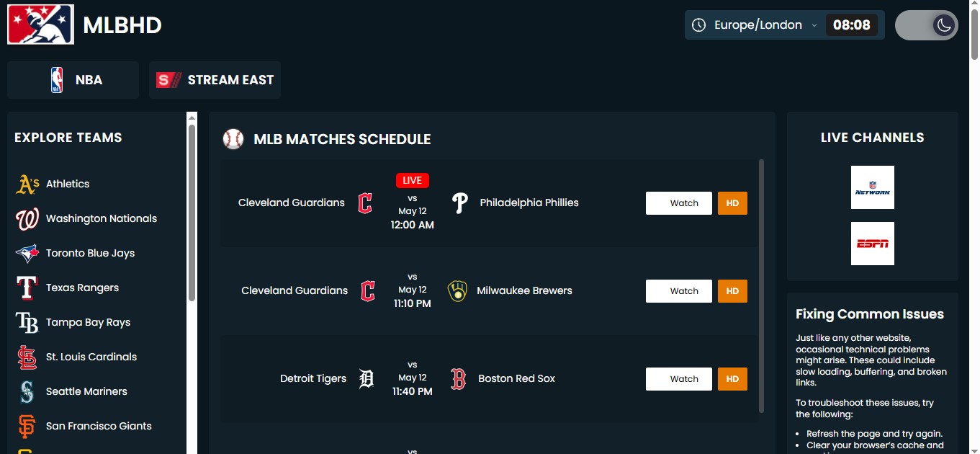980x454 pixels.
Task: Open the Athletics team logo
Action: point(27,184)
